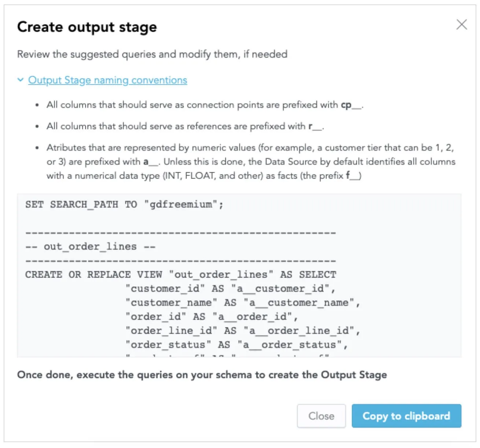Viewport: 480px width, 448px height.
Task: Click the a__order_status alias line
Action: [236, 345]
